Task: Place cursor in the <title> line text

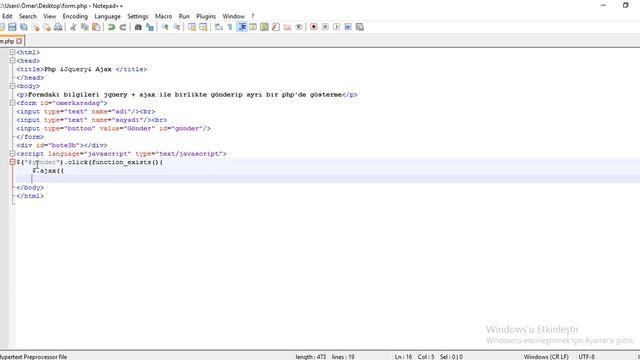Action: (x=82, y=69)
